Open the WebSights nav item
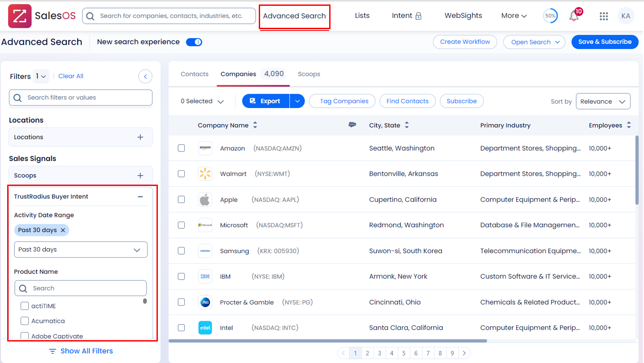Viewport: 644px width, 363px height. (x=463, y=16)
